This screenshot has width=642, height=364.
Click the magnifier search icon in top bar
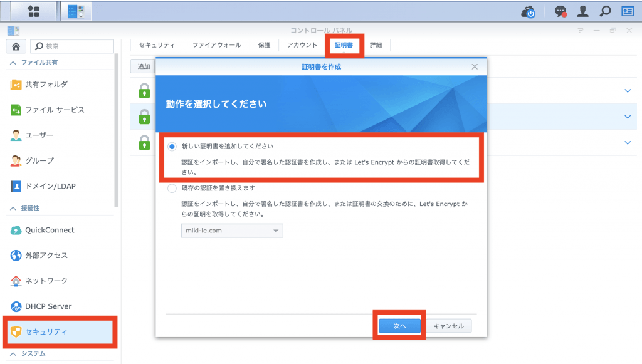tap(605, 11)
